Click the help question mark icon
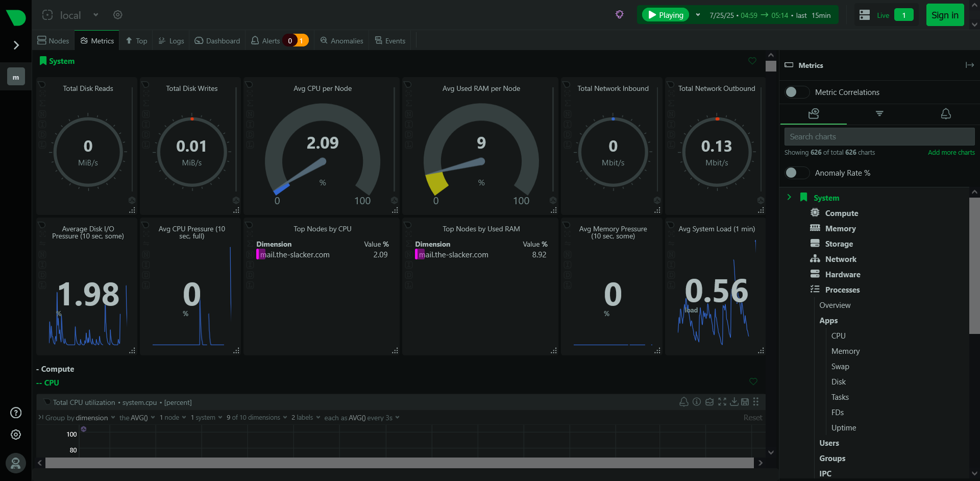The image size is (980, 481). (16, 413)
